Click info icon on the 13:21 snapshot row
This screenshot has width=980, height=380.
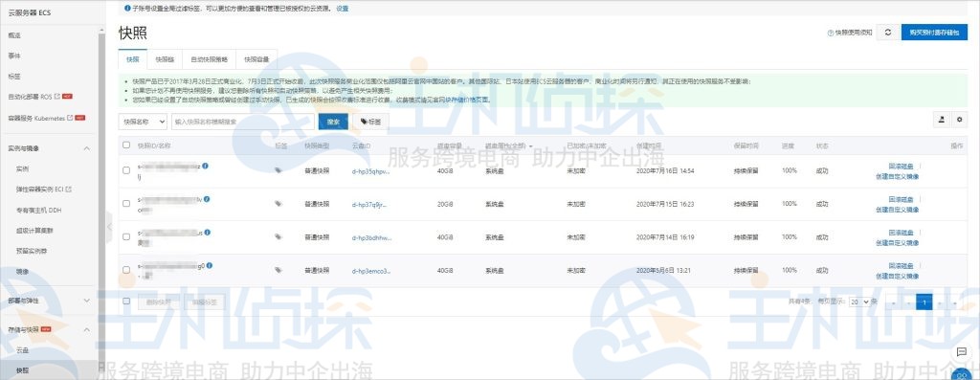tap(210, 265)
